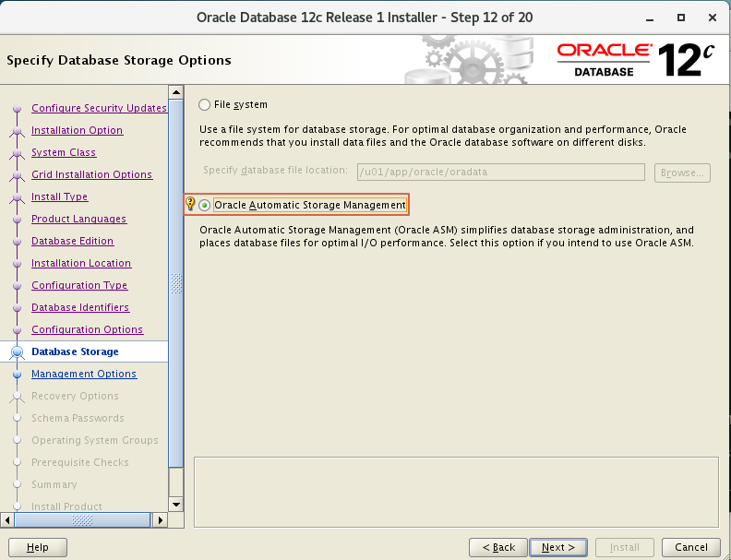Open the Management Options step
This screenshot has width=731, height=560.
point(84,374)
